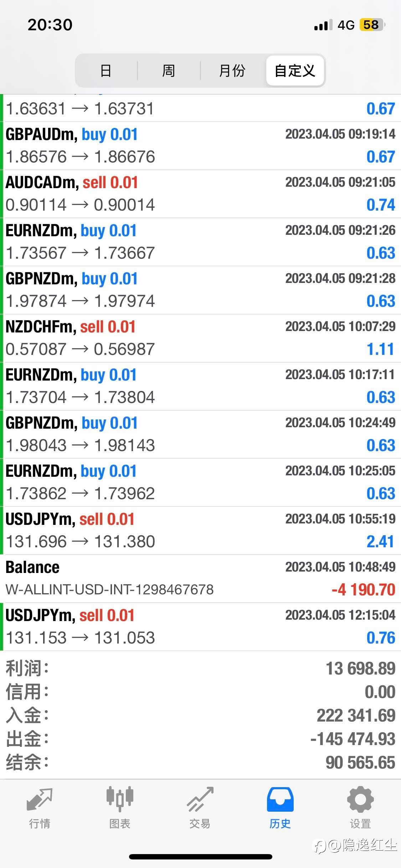Tap the GBPNZDm trade at 09:21:28

[200, 290]
